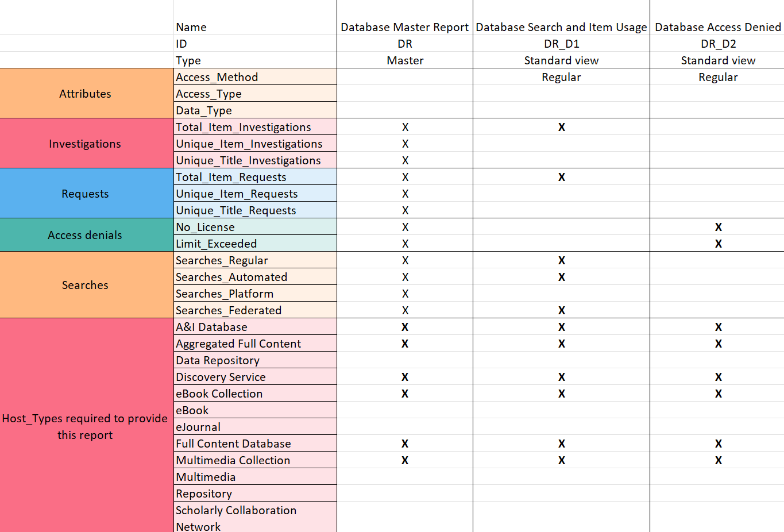Screen dimensions: 784x532
Task: Select the Data_Type cell
Action: (x=255, y=110)
